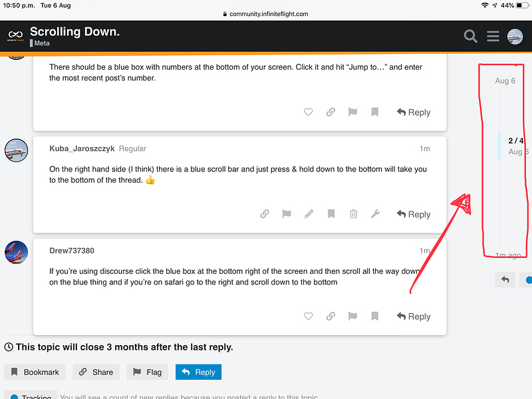Open the search magnifier in header
This screenshot has width=532, height=399.
click(x=470, y=36)
